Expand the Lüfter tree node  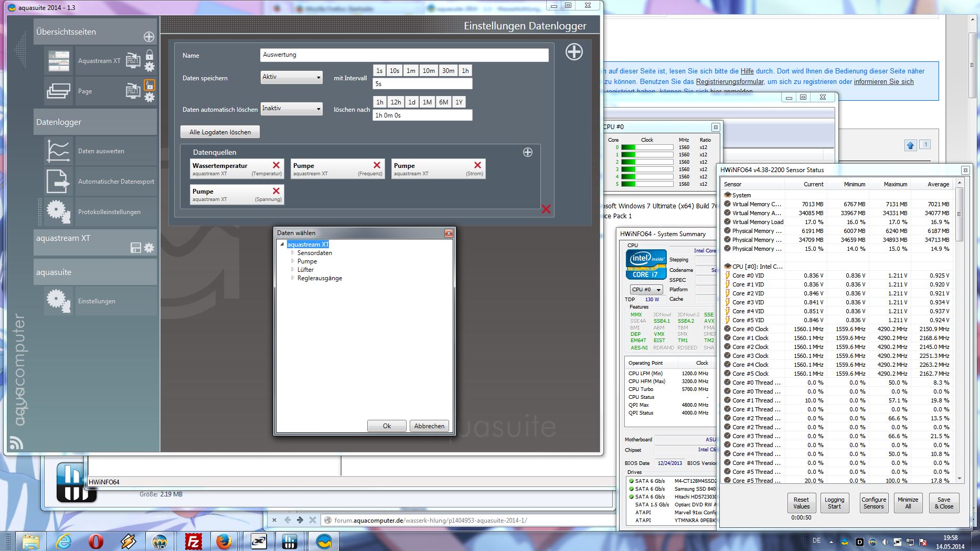(x=293, y=270)
